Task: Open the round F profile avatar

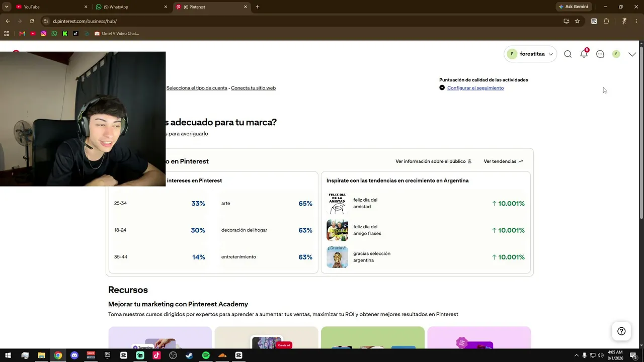Action: pos(616,54)
